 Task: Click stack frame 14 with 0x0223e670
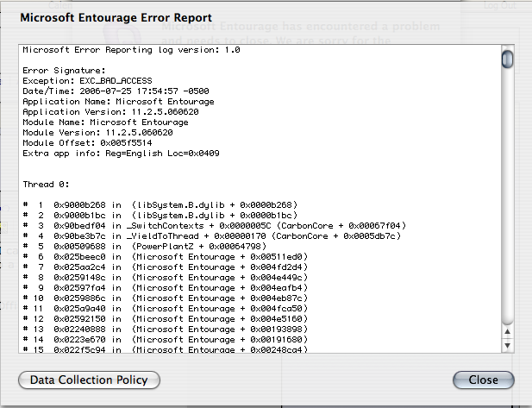pos(166,340)
